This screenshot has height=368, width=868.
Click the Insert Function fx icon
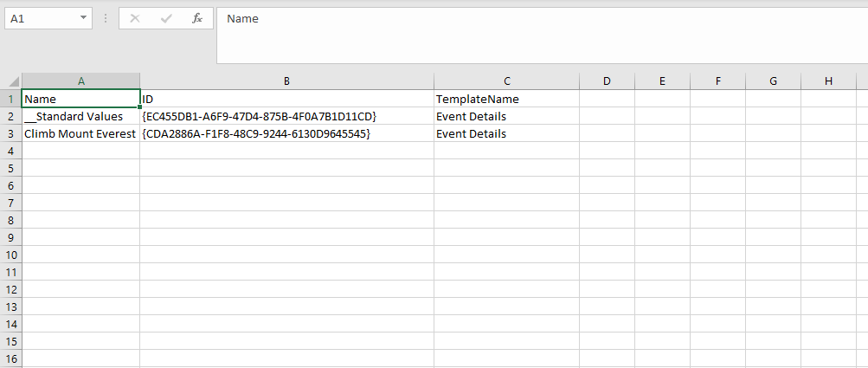(196, 18)
